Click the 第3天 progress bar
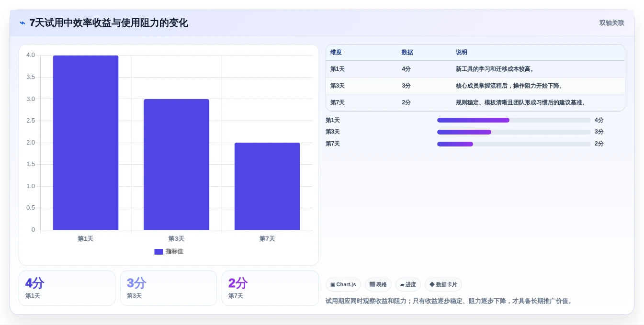This screenshot has height=325, width=644. point(514,132)
